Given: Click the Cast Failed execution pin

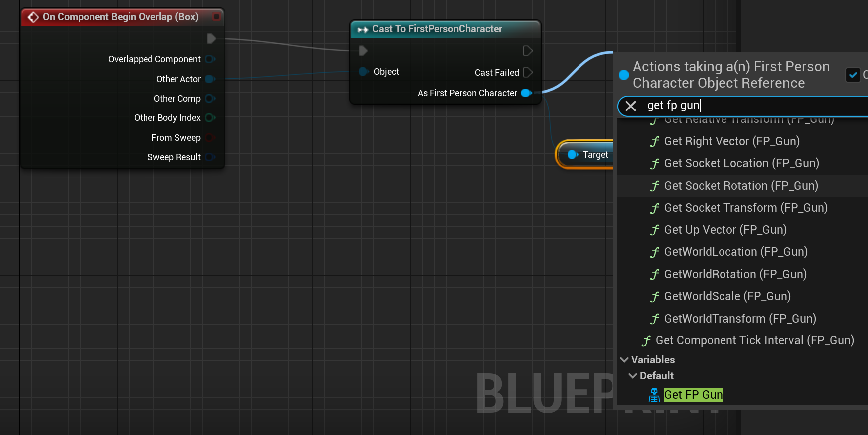Looking at the screenshot, I should pyautogui.click(x=528, y=72).
